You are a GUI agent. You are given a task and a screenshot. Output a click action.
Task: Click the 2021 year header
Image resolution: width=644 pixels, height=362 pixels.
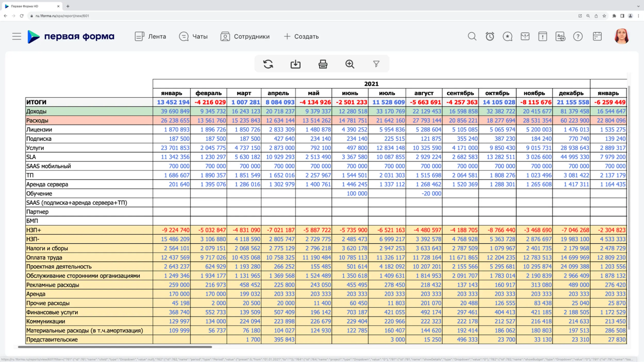(371, 84)
